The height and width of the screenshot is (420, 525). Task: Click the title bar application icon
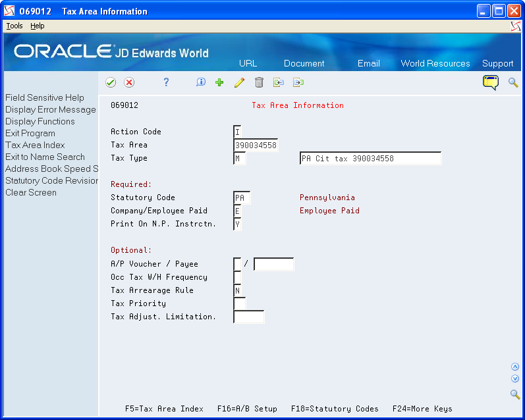[9, 11]
